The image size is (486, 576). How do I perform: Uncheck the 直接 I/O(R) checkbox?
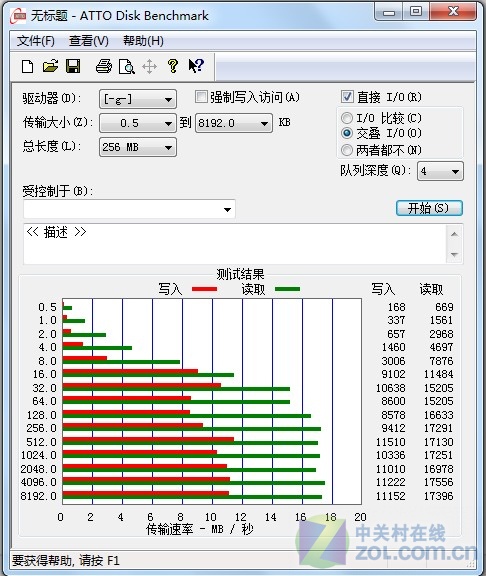(x=347, y=97)
